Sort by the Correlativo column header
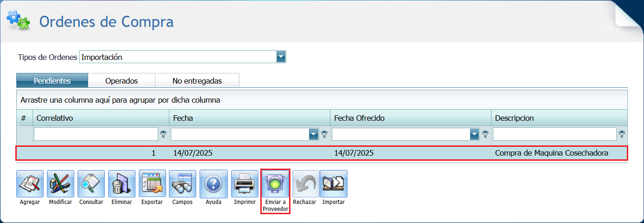 (101, 118)
